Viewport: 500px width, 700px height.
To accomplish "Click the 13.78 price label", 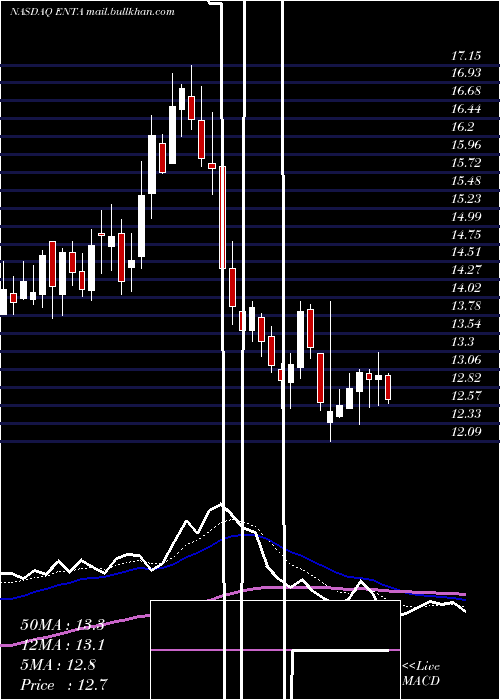I will (466, 306).
